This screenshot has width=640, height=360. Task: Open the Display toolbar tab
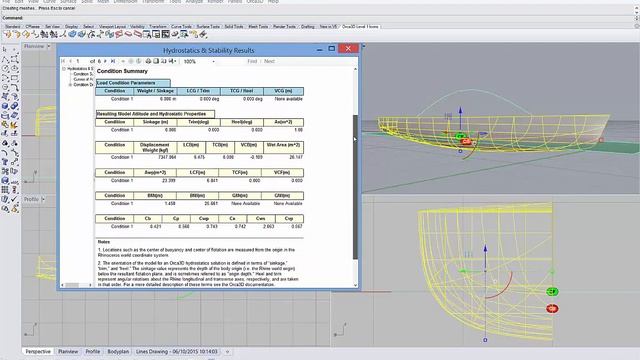pyautogui.click(x=71, y=27)
